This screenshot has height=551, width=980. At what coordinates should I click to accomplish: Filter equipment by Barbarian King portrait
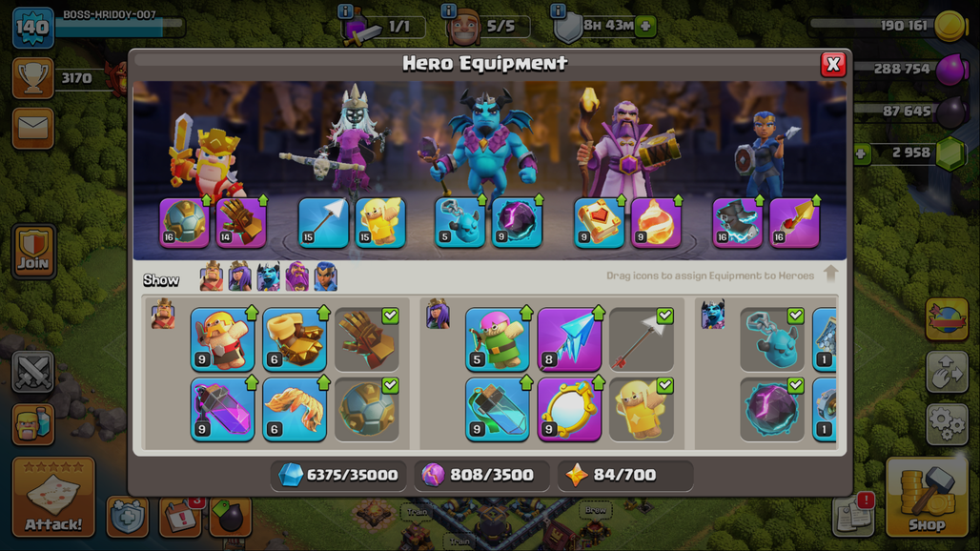[x=212, y=276]
